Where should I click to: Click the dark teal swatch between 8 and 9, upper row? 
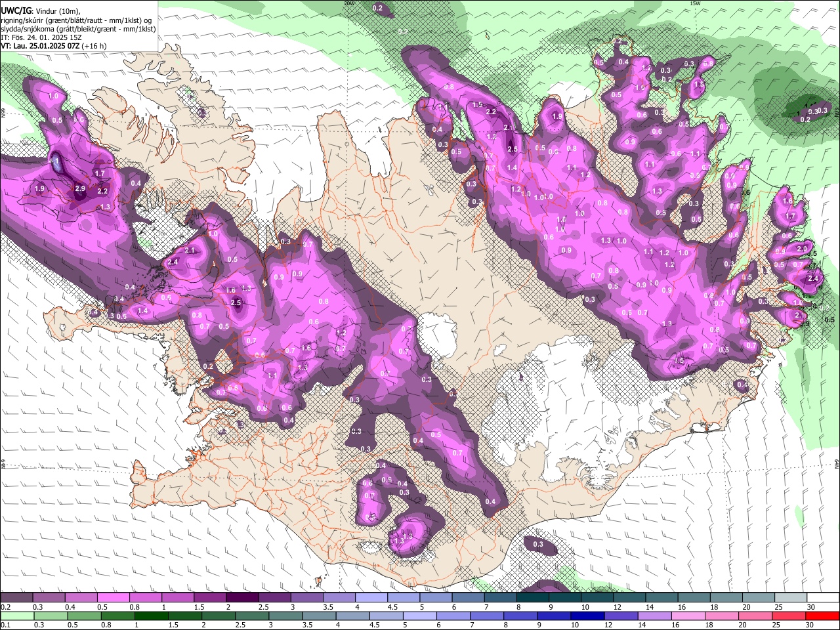[x=532, y=598]
